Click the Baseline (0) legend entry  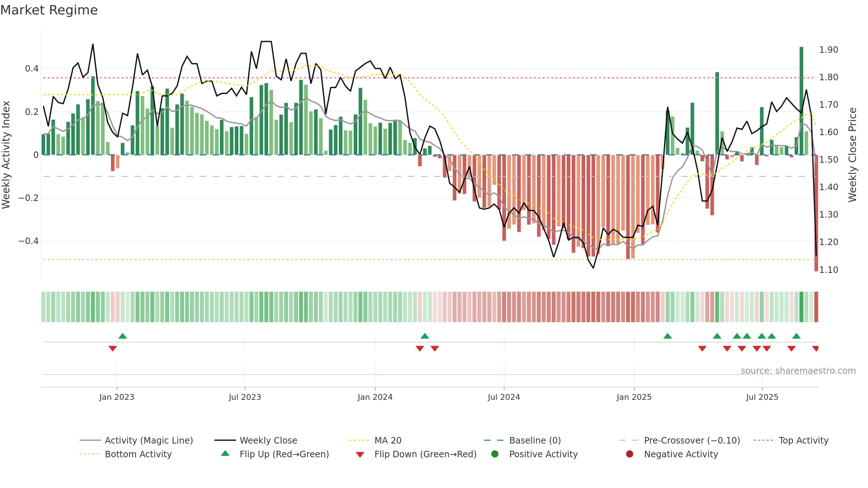coord(522,440)
